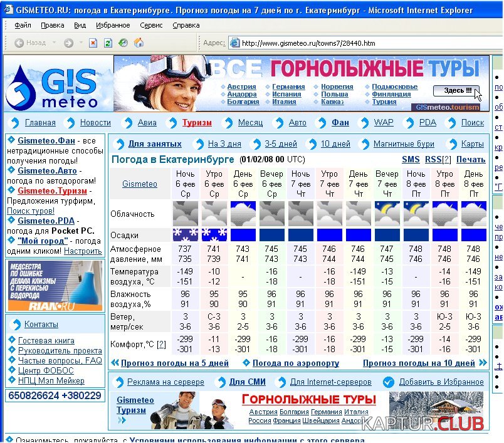Image resolution: width=504 pixels, height=443 pixels.
Task: Click the Home page icon
Action: click(x=139, y=43)
